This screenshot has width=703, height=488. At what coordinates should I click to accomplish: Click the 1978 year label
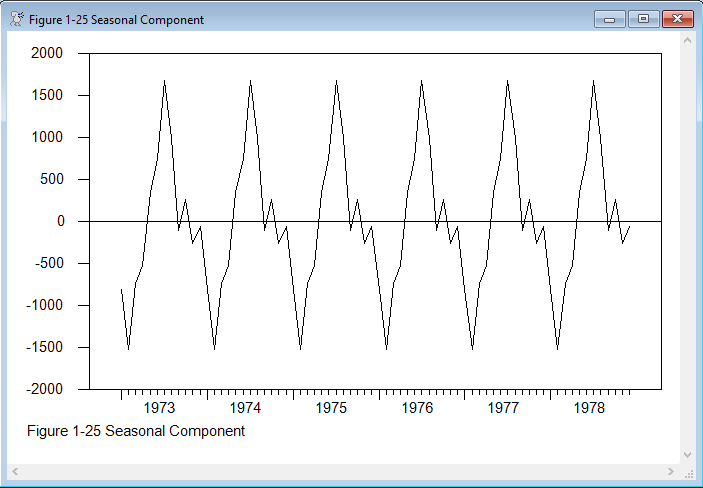tap(589, 408)
